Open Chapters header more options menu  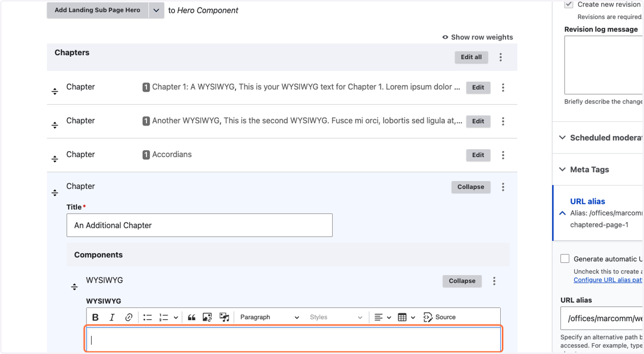click(x=501, y=57)
